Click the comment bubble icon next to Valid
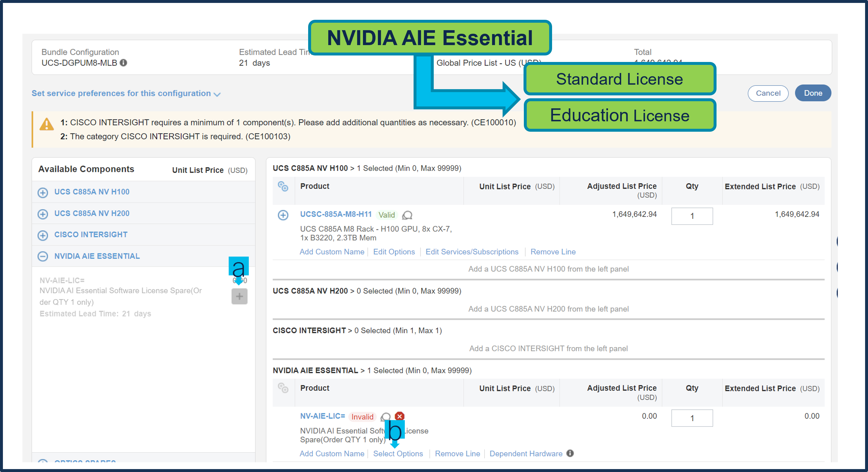868x472 pixels. pyautogui.click(x=407, y=215)
